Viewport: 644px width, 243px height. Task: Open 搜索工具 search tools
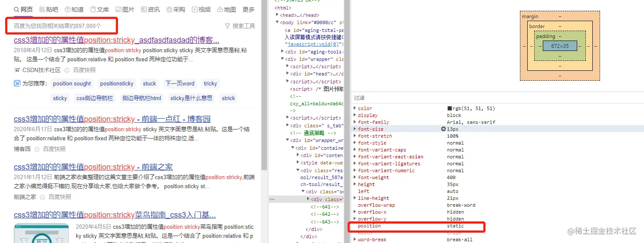click(x=240, y=26)
